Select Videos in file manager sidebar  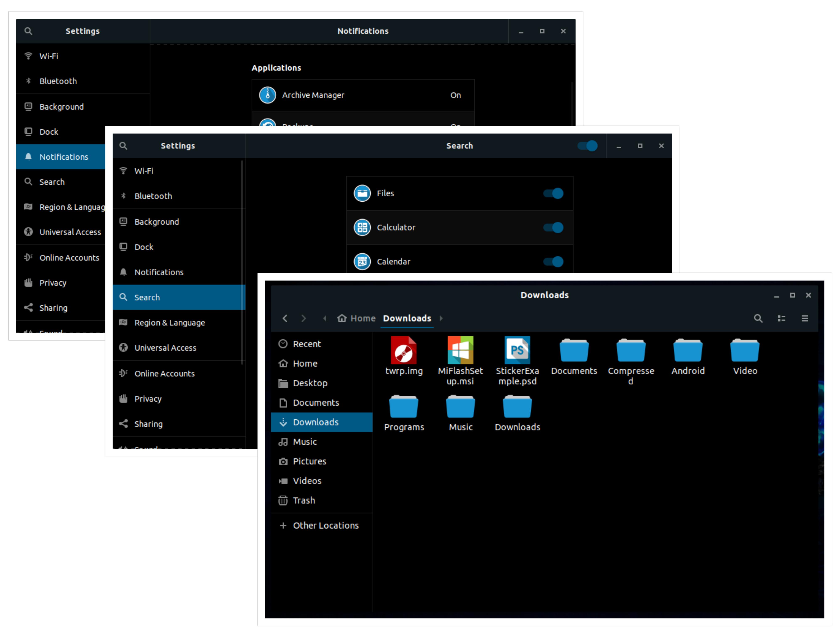322,481
